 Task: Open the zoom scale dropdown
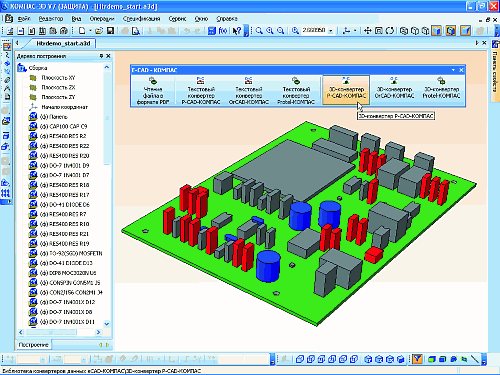tap(331, 31)
